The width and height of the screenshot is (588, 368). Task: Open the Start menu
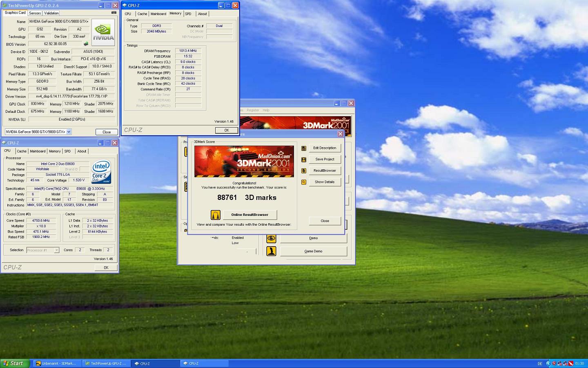point(15,363)
